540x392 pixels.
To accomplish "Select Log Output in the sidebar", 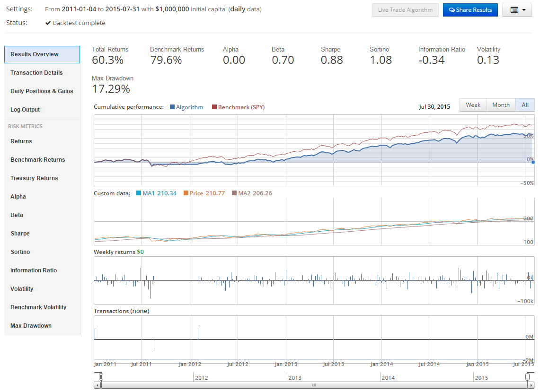I will (25, 110).
